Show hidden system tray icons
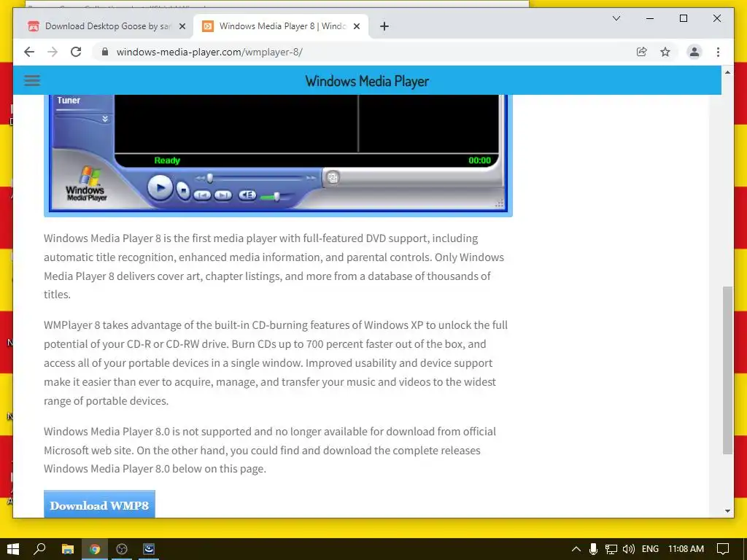Screen dimensions: 747x560 pos(576,549)
